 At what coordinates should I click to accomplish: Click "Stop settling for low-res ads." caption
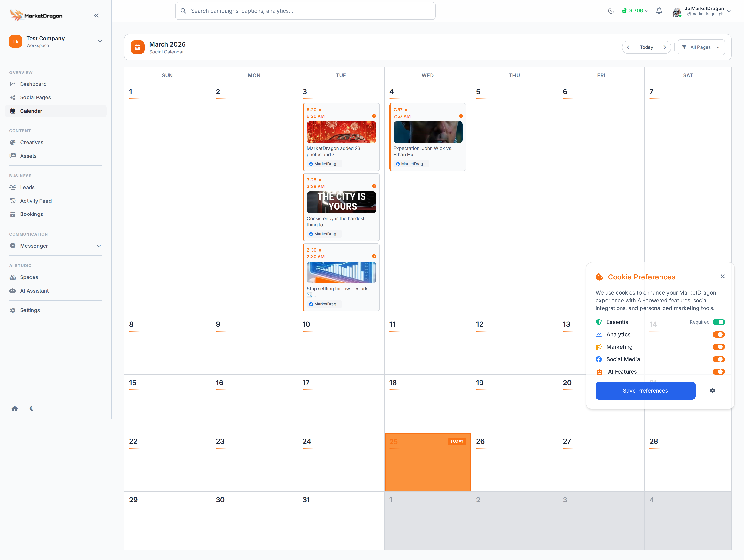click(338, 289)
